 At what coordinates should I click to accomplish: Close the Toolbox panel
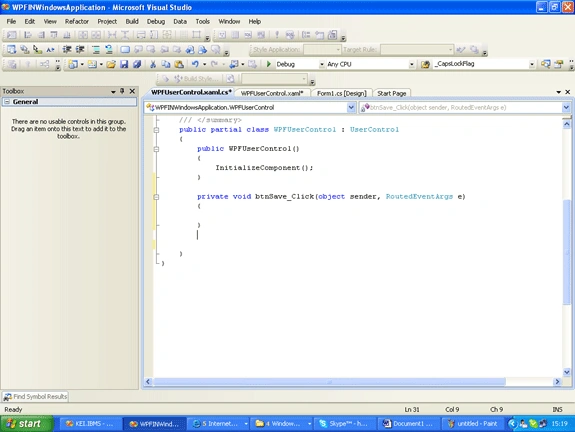(x=132, y=91)
